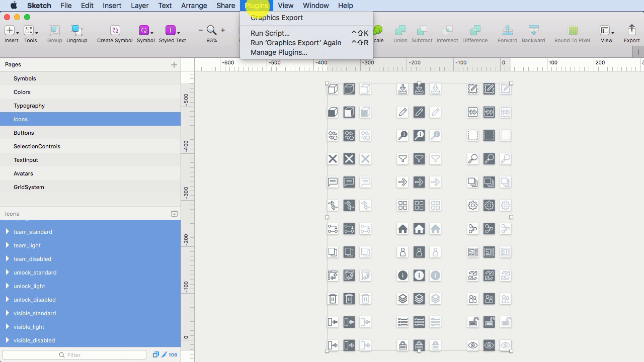This screenshot has height=362, width=644.
Task: Select Run Script from Plugins menu
Action: pos(270,33)
